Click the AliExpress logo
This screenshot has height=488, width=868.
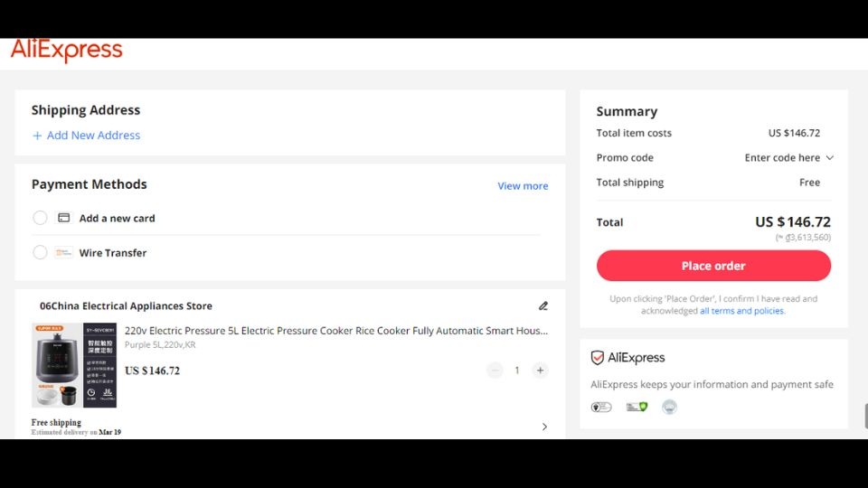point(66,51)
